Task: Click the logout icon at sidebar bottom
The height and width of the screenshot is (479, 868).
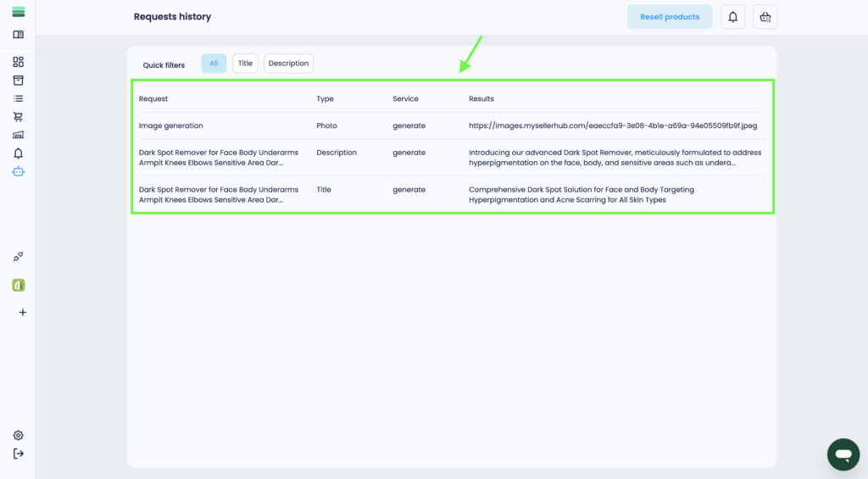Action: (x=18, y=454)
